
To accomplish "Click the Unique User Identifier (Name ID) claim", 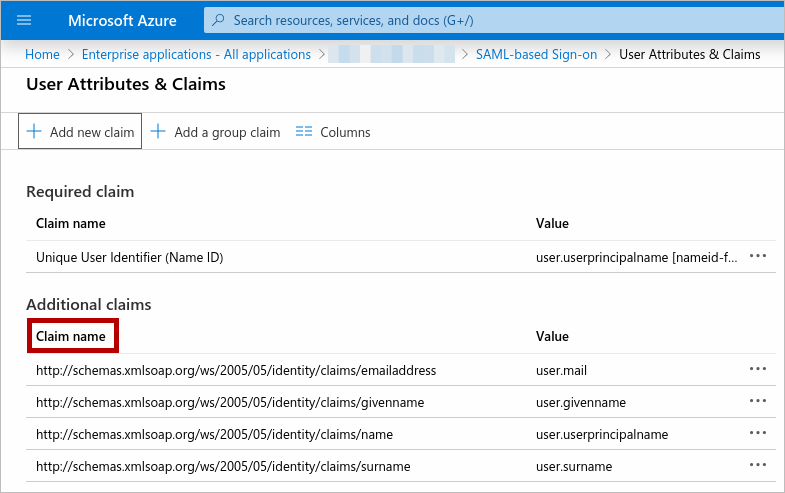I will click(129, 257).
